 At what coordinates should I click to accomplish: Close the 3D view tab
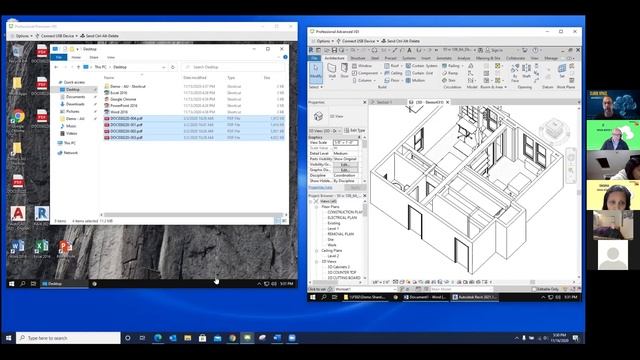point(448,102)
